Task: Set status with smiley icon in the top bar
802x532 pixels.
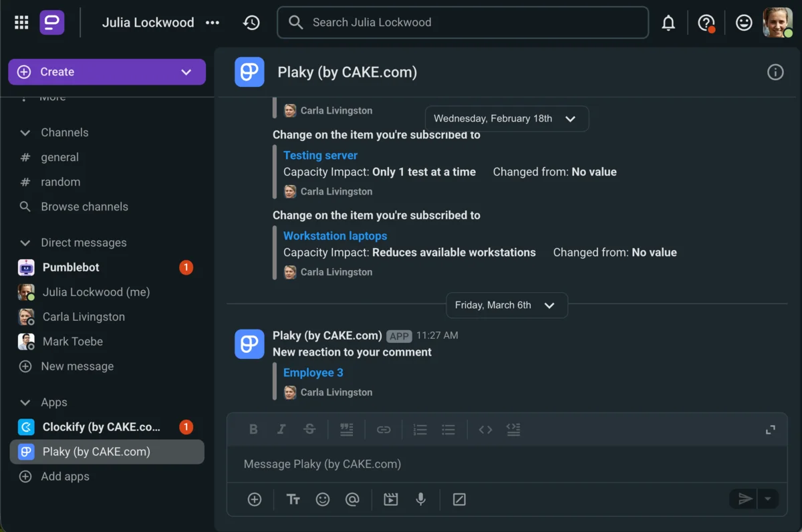Action: (743, 23)
